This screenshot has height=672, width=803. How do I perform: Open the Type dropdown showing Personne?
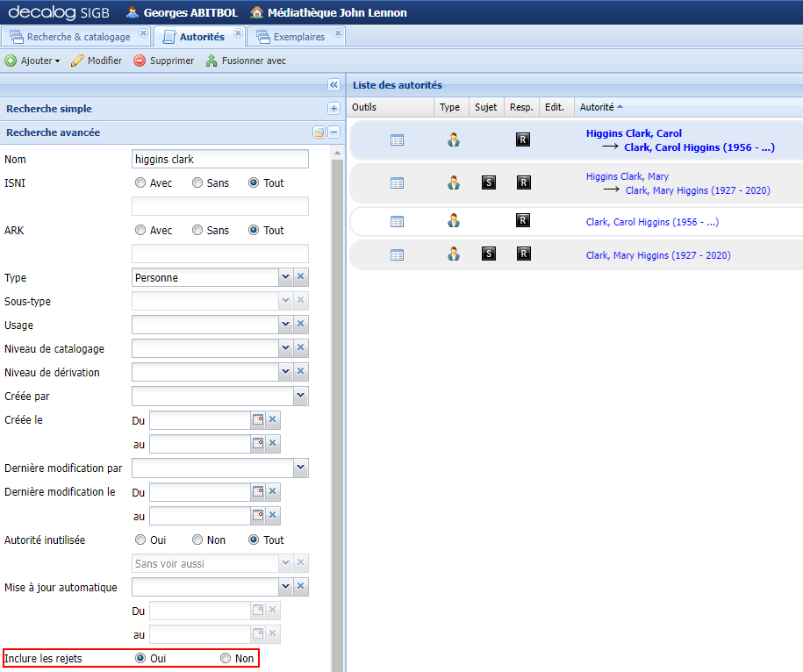tap(283, 277)
